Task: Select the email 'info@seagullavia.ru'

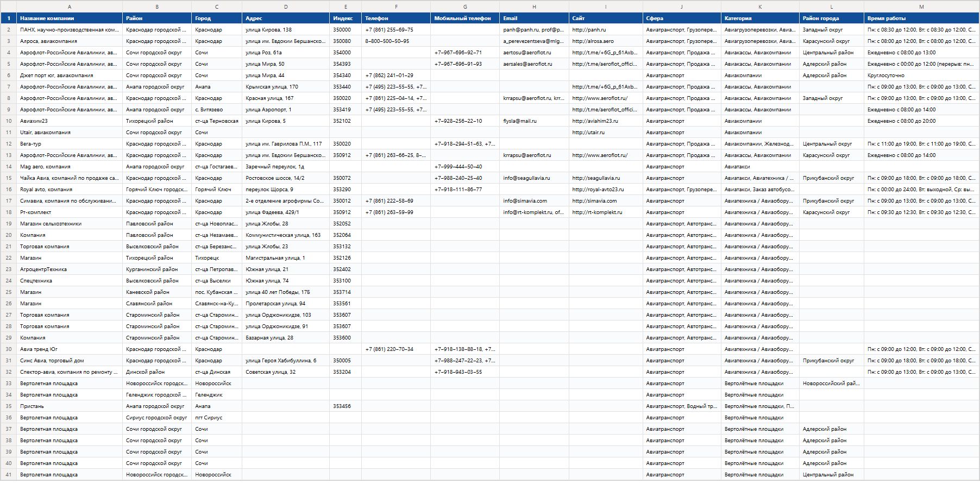Action: click(x=534, y=178)
